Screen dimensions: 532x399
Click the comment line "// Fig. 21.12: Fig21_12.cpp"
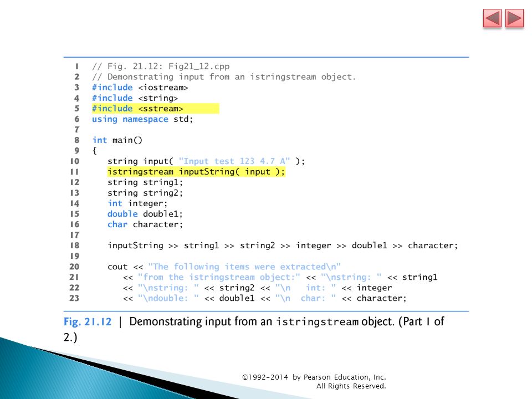point(161,66)
